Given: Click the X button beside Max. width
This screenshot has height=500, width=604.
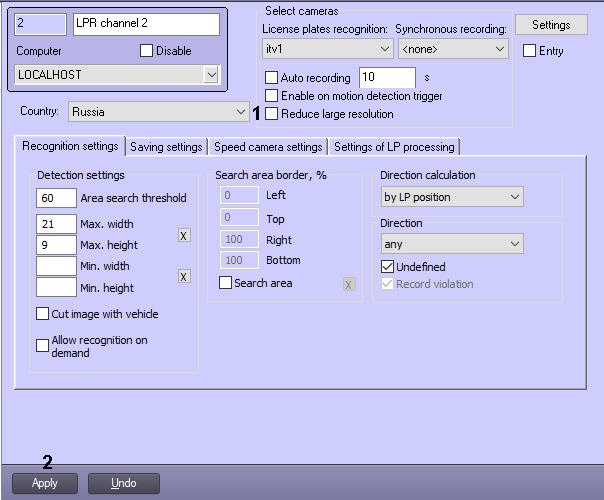Looking at the screenshot, I should (x=184, y=236).
